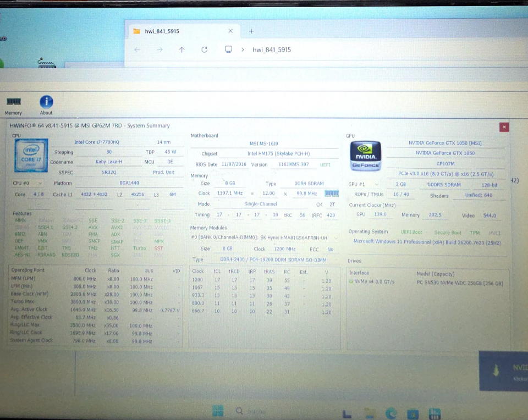Click the taskbar search box

[252, 411]
